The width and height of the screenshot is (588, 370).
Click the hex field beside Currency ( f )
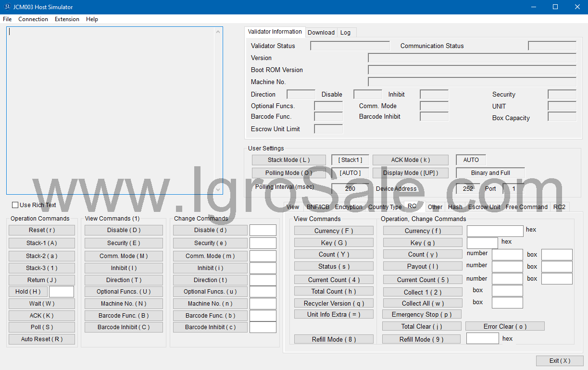click(495, 231)
